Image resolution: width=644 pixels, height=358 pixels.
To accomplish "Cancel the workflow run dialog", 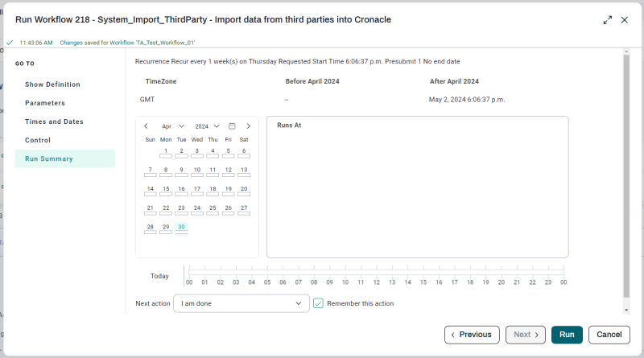I will [609, 335].
